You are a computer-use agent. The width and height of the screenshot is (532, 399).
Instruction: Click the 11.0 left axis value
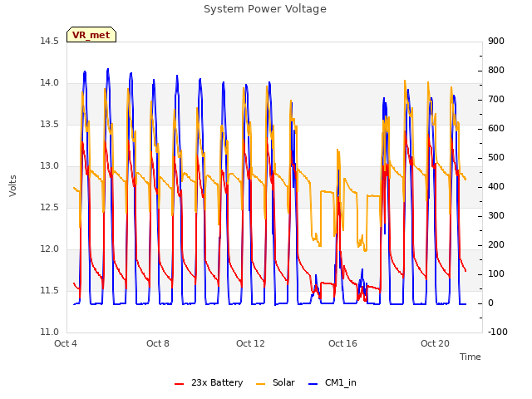pyautogui.click(x=50, y=332)
